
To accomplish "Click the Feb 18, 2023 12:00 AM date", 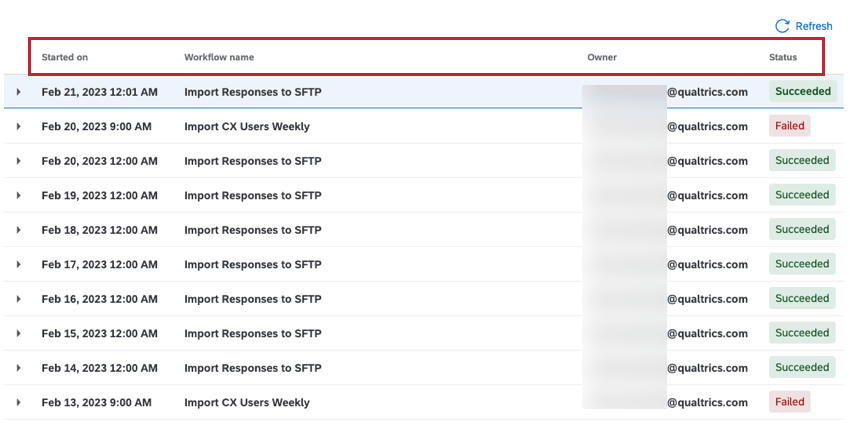I will click(x=100, y=230).
